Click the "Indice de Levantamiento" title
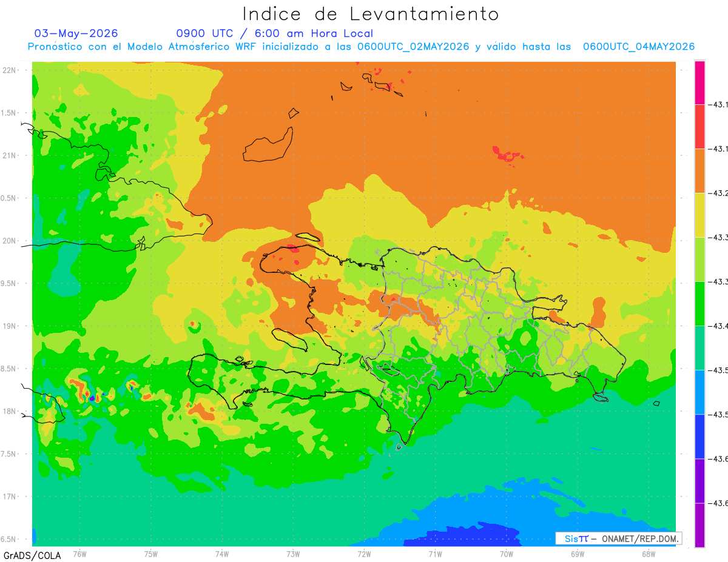 coord(371,13)
